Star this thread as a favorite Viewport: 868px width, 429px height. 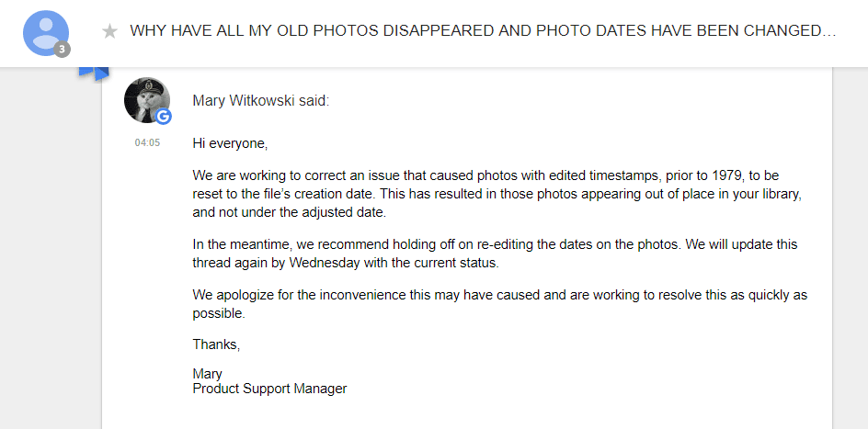coord(110,31)
